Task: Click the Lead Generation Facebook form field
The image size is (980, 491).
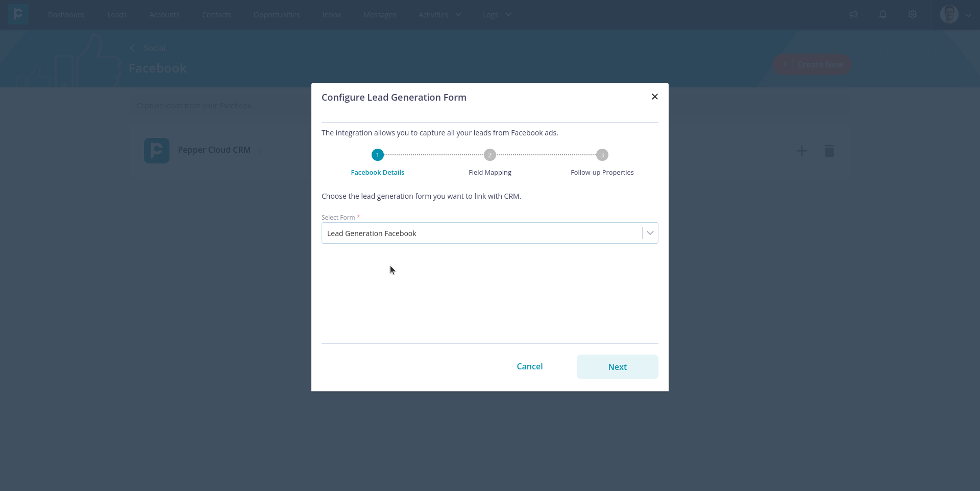Action: [489, 233]
